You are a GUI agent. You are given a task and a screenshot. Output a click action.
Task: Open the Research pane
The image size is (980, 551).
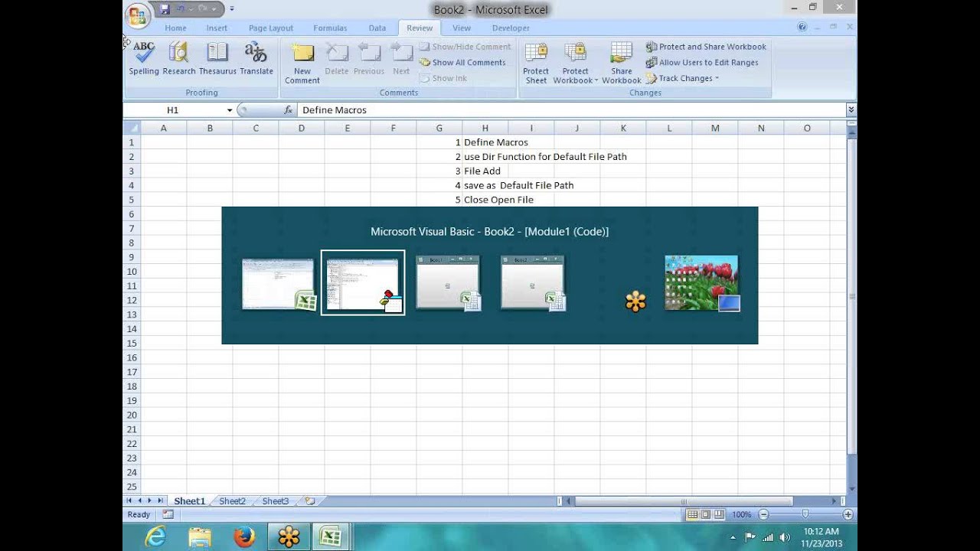click(x=178, y=59)
